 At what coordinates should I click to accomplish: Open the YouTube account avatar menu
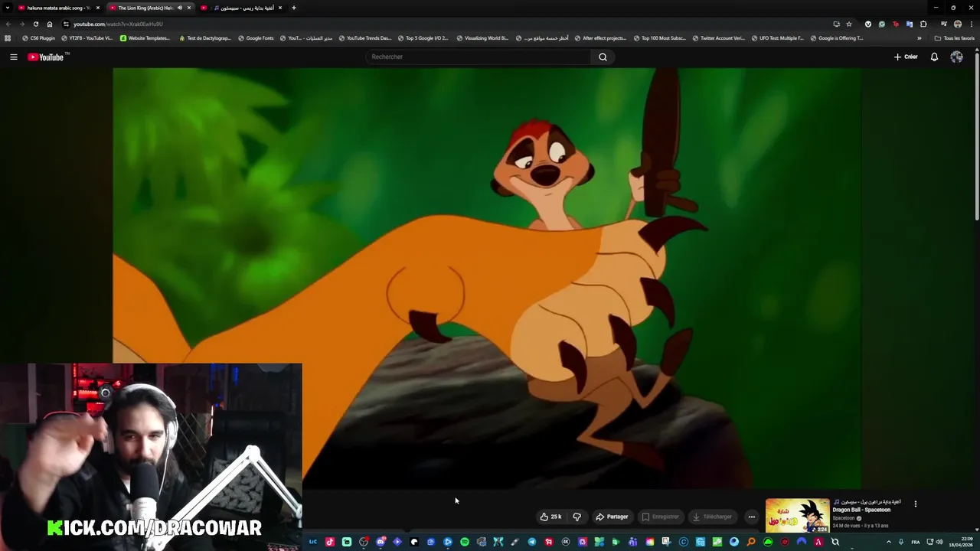click(956, 57)
